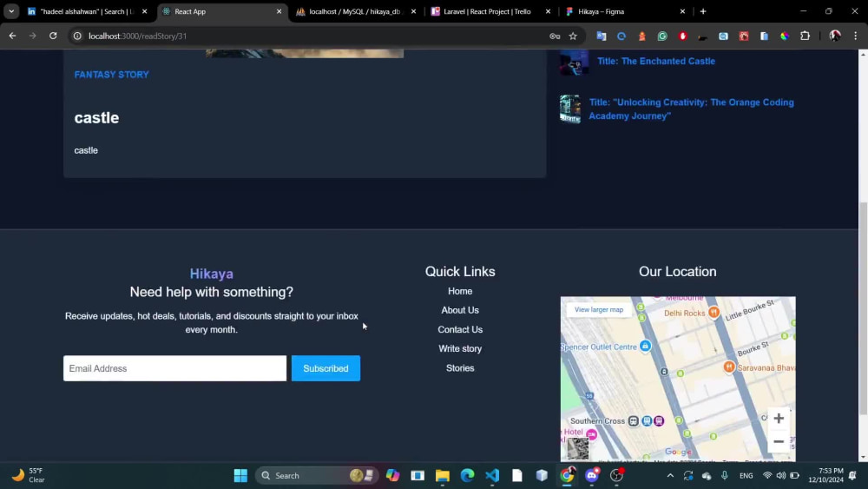The height and width of the screenshot is (489, 868).
Task: Bookmark this page with the star
Action: pyautogui.click(x=573, y=36)
